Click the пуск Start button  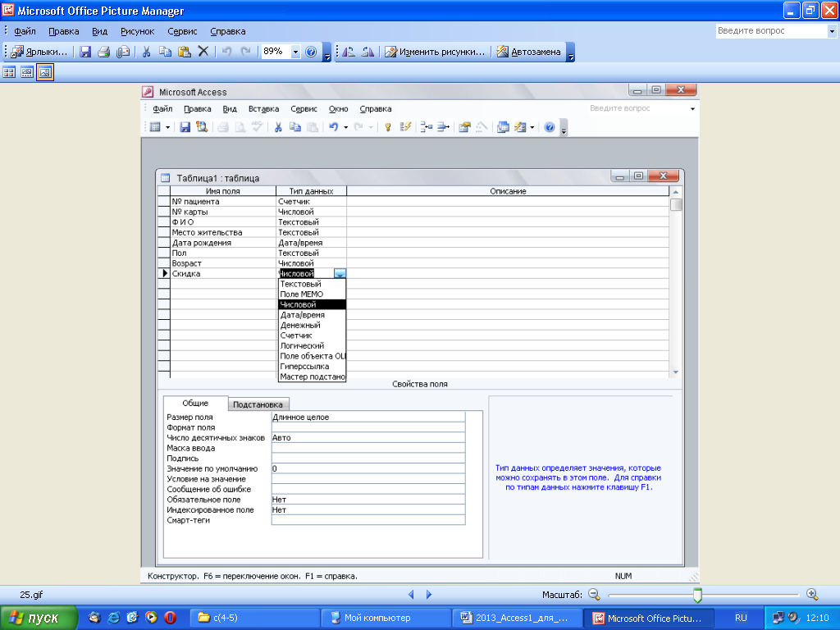click(38, 618)
